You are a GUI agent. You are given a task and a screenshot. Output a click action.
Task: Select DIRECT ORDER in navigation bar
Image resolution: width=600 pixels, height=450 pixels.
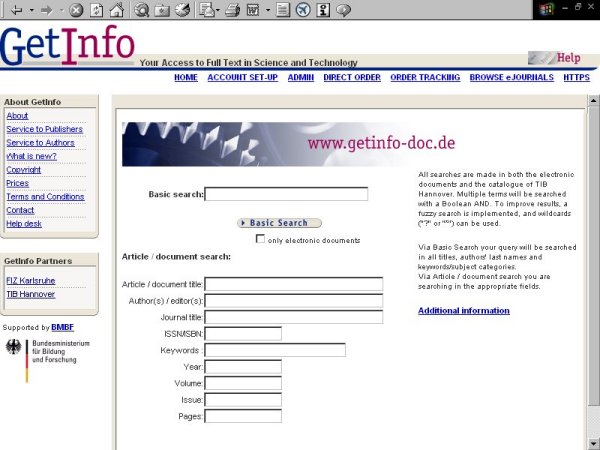(352, 77)
